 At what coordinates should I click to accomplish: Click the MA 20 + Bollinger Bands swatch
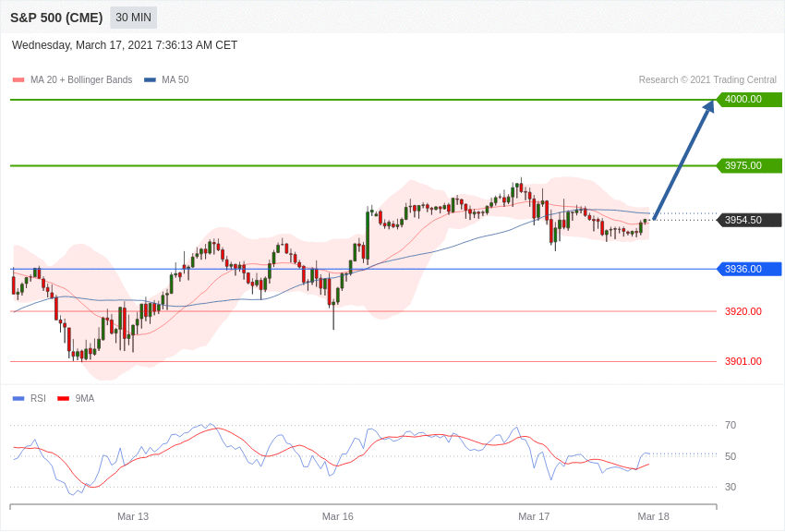point(18,80)
